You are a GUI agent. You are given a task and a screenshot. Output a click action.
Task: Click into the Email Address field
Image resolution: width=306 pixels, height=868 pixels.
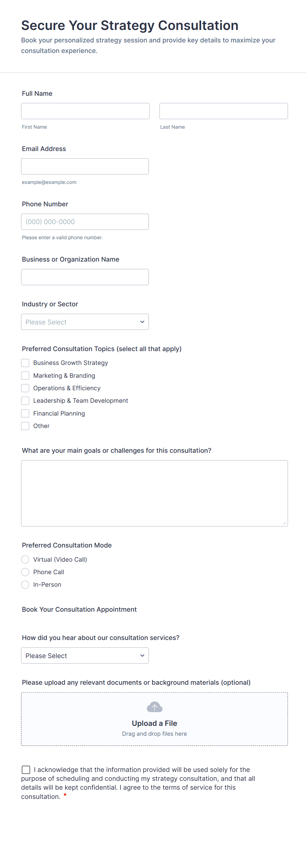click(x=85, y=166)
